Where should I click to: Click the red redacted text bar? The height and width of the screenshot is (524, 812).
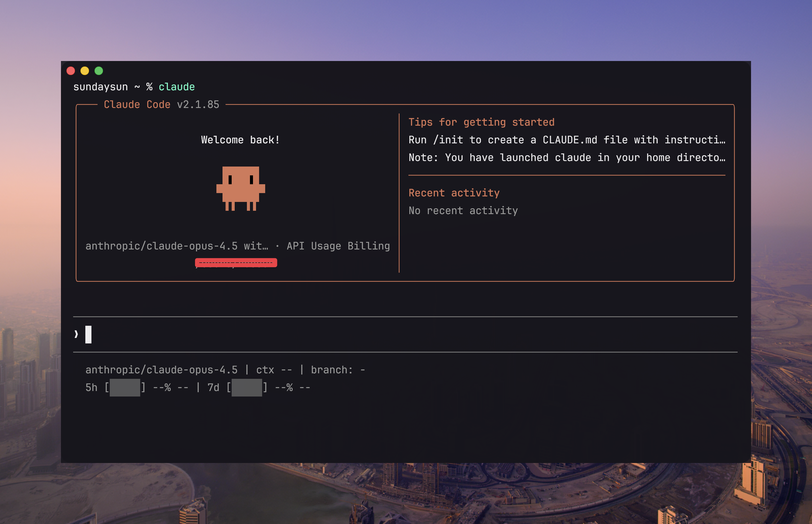click(x=236, y=262)
